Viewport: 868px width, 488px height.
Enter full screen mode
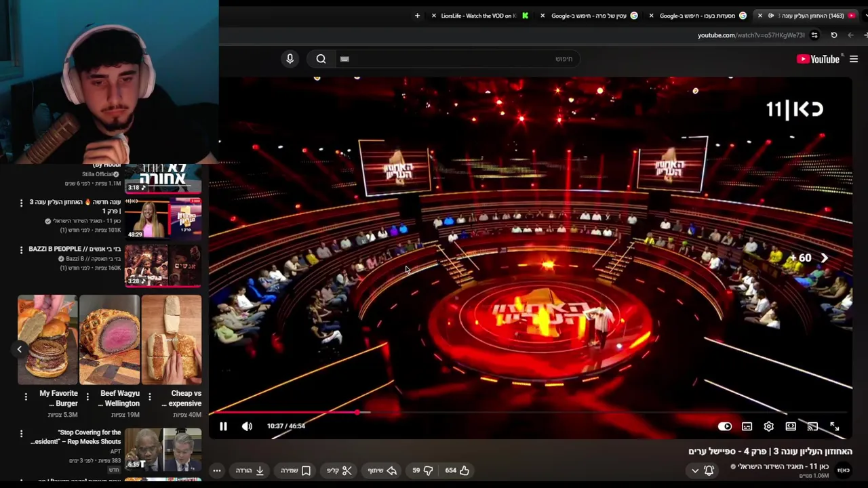(835, 426)
